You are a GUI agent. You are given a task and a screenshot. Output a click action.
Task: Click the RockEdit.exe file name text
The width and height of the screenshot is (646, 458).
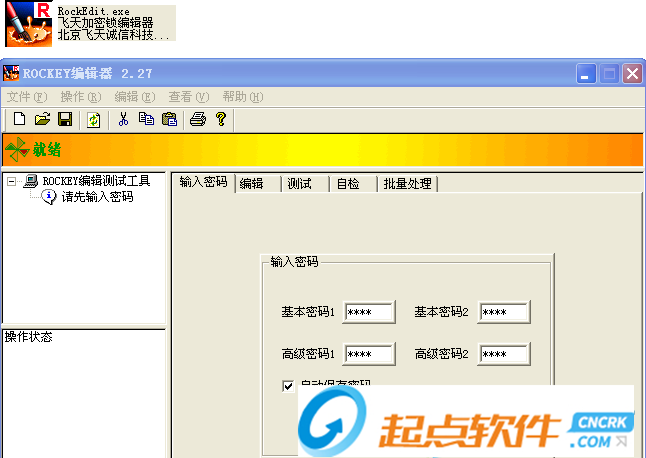tap(94, 11)
